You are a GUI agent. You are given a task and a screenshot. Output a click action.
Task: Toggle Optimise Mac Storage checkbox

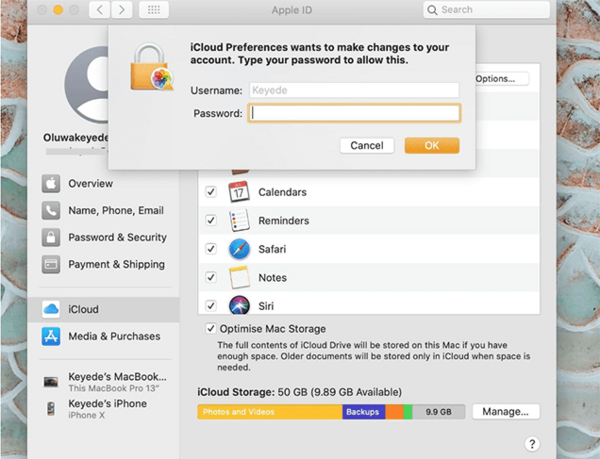[211, 329]
